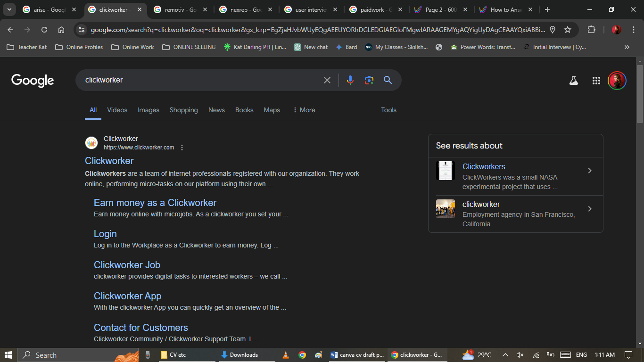
Task: Open Search Labs flask icon
Action: point(574,81)
